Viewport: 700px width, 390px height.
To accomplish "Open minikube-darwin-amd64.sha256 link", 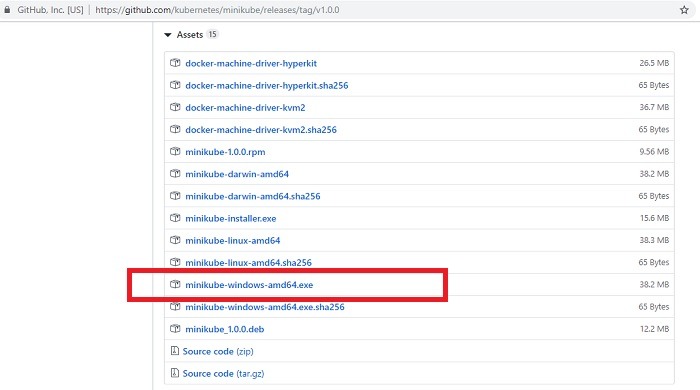I will click(253, 196).
